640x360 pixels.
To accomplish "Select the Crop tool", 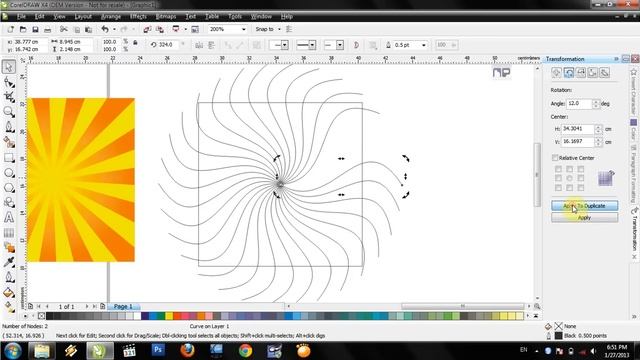I will pos(9,97).
